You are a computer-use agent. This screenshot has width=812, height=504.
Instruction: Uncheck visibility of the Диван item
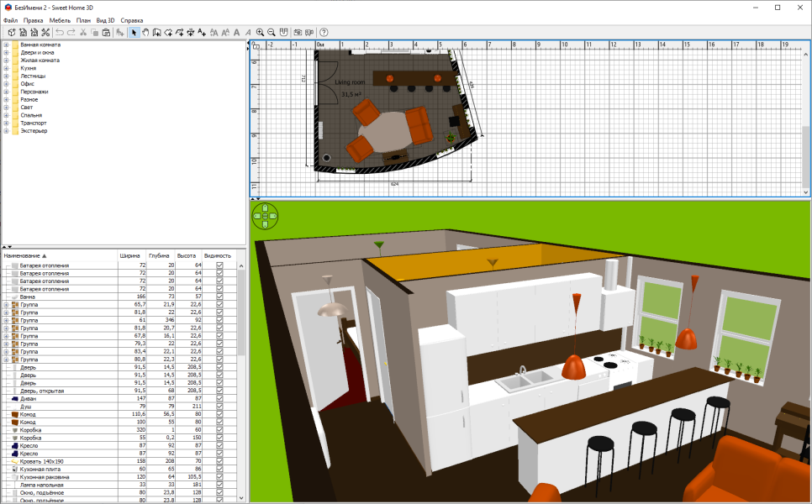219,399
